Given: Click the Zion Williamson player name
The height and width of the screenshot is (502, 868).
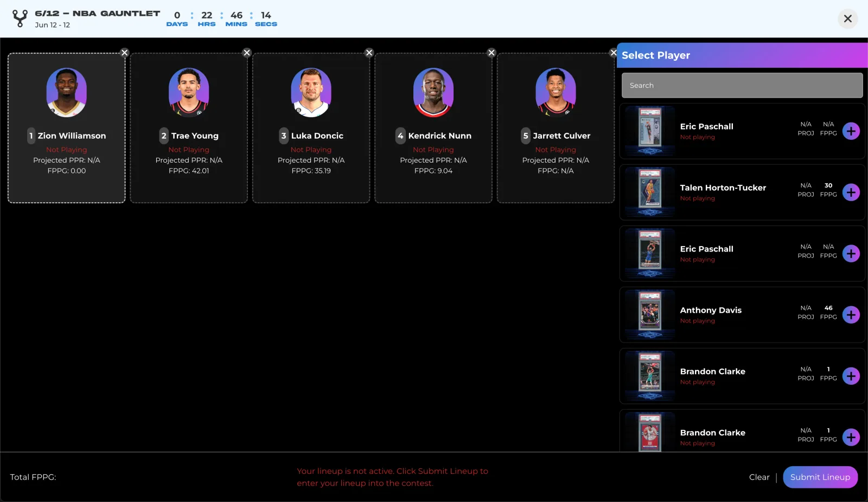Looking at the screenshot, I should pos(72,136).
